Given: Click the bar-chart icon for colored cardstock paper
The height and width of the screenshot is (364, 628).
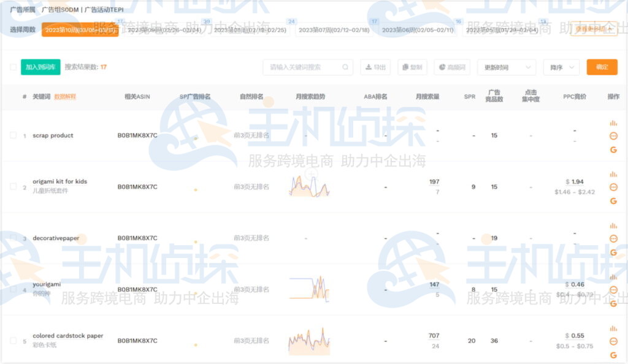Looking at the screenshot, I should click(x=613, y=328).
